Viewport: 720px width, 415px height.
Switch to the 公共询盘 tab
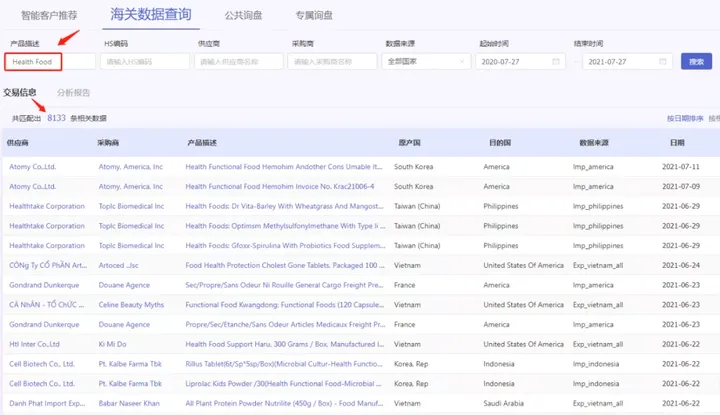click(243, 15)
